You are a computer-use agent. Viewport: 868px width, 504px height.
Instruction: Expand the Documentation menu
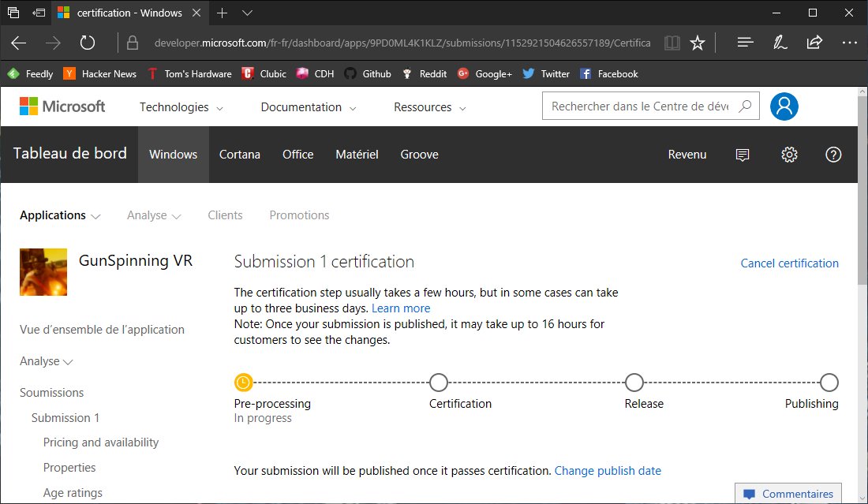point(309,107)
